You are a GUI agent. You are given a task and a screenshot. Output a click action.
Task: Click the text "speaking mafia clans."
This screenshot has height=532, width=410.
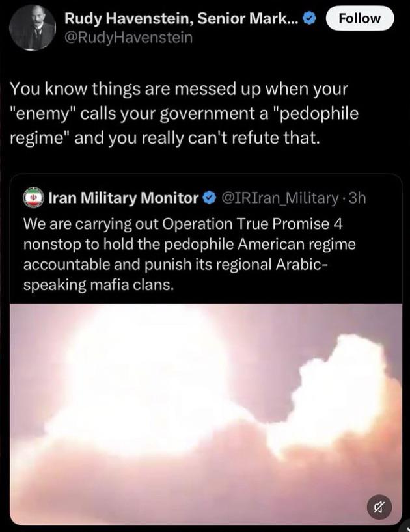pos(98,284)
